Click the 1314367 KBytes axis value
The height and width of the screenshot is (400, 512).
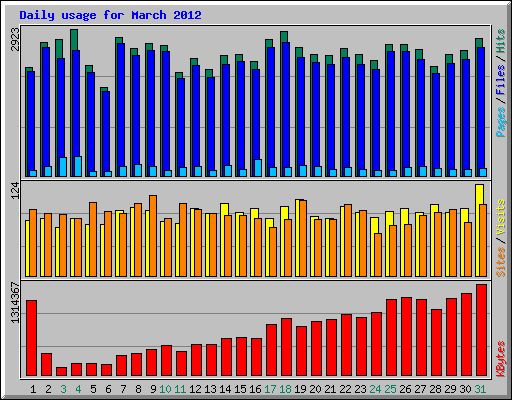pyautogui.click(x=15, y=303)
